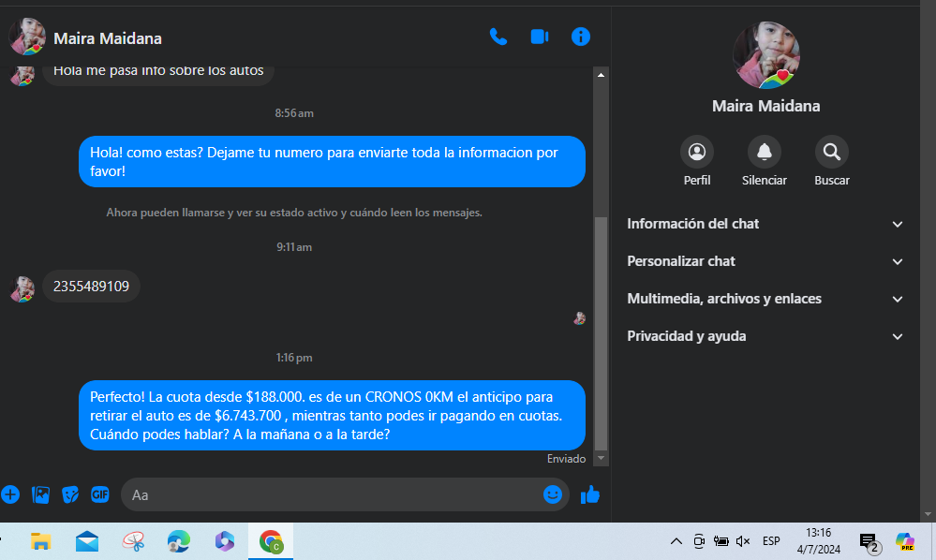Viewport: 936px width, 560px height.
Task: Open the plus menu for more actions
Action: 10,494
